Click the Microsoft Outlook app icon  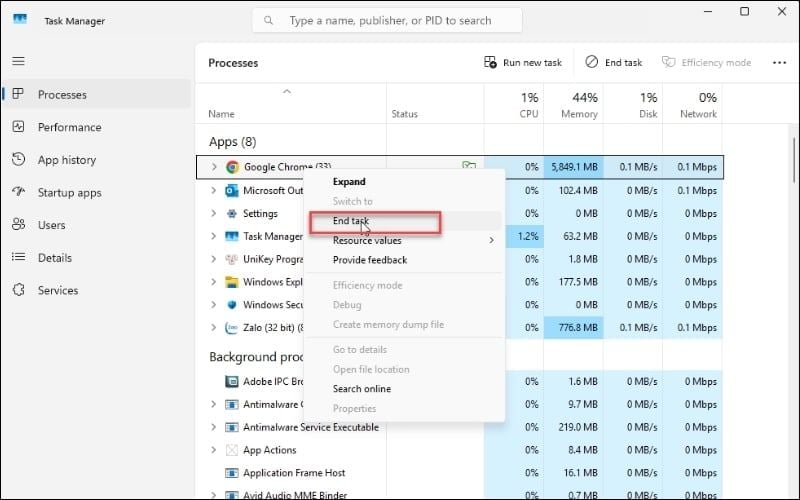[x=232, y=191]
